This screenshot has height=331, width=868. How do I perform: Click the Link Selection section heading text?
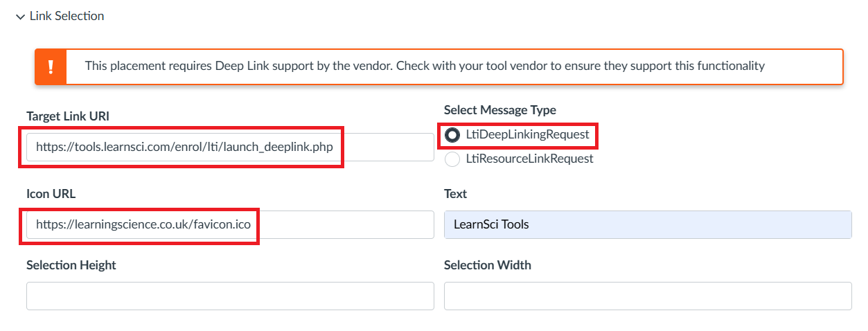click(x=67, y=16)
